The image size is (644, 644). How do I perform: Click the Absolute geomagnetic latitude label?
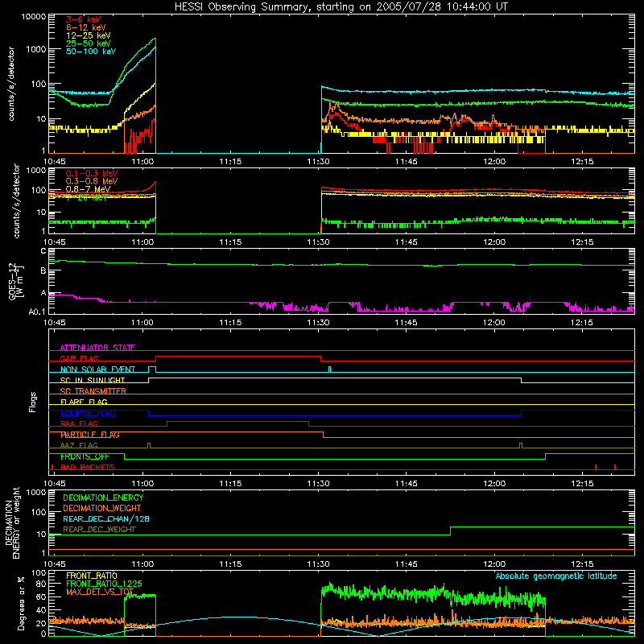click(x=556, y=576)
